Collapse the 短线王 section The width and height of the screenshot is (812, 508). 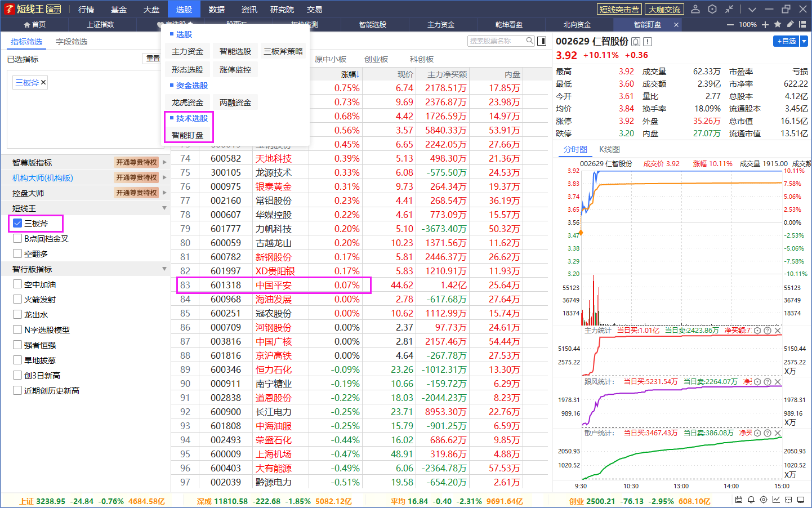164,208
